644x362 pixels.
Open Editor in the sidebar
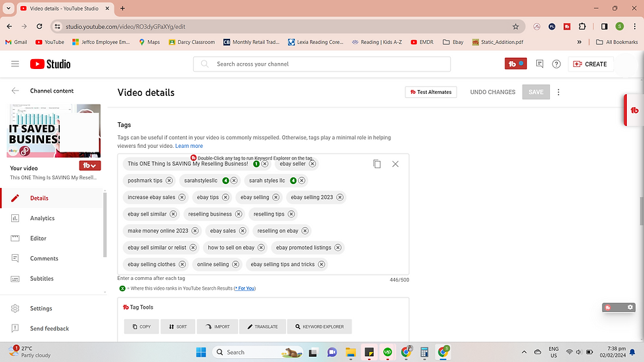pos(52,238)
